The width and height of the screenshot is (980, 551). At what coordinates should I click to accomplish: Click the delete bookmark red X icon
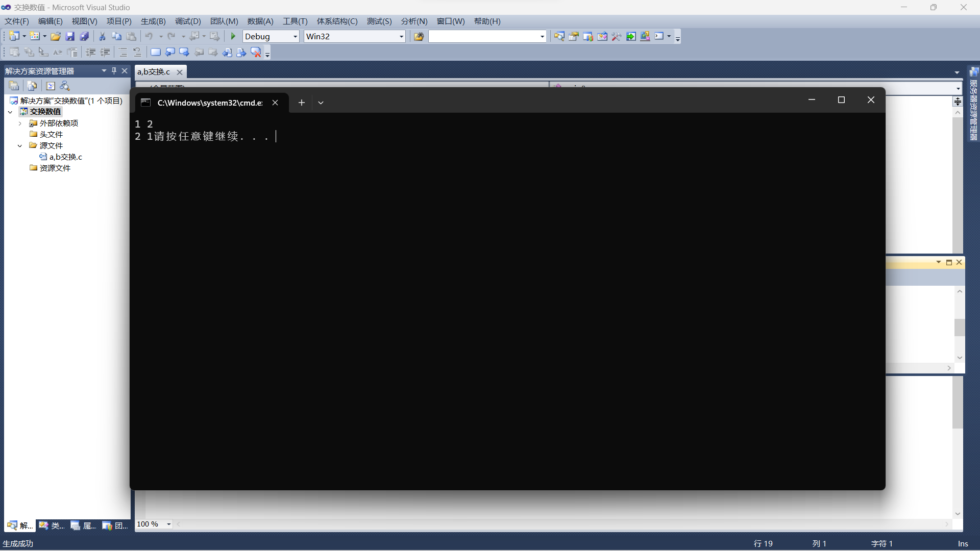coord(256,52)
